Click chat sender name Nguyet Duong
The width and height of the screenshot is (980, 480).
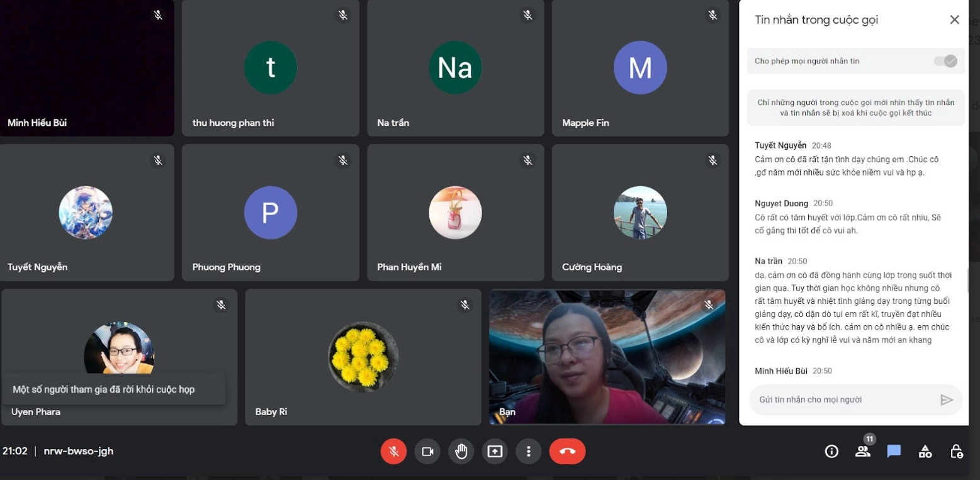coord(781,203)
